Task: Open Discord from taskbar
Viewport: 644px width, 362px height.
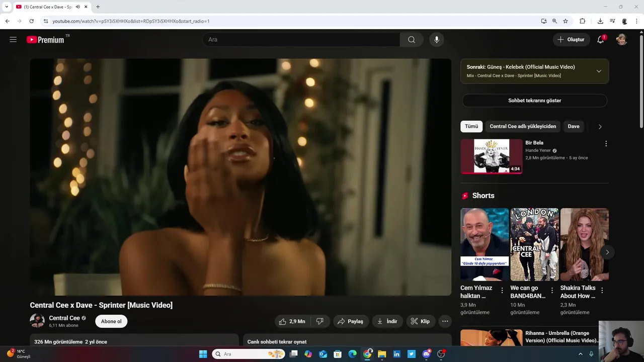Action: tap(426, 354)
